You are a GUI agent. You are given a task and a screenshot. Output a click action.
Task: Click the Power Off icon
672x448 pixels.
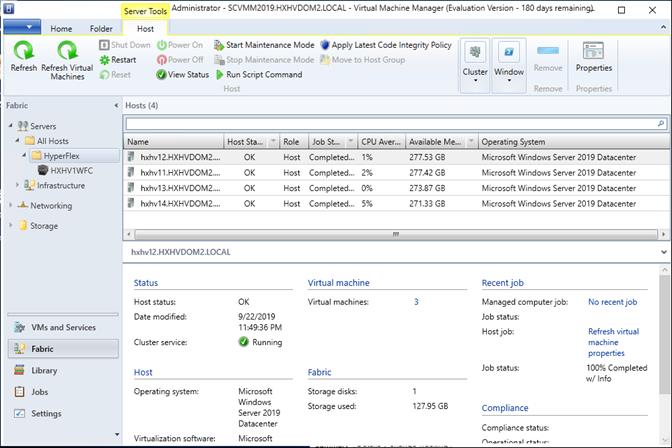click(162, 60)
